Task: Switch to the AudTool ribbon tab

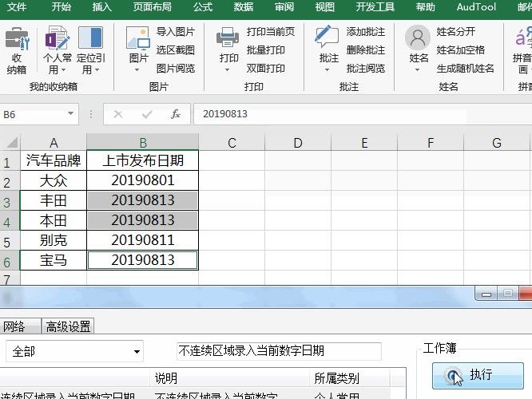Action: point(476,6)
